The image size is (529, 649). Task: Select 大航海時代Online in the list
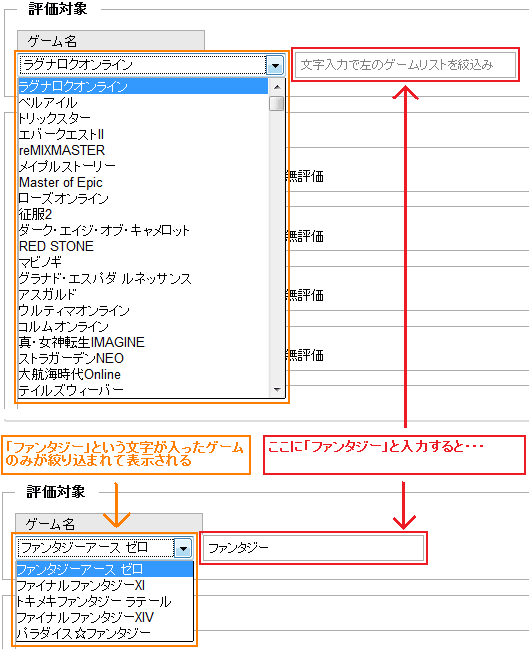(x=143, y=374)
